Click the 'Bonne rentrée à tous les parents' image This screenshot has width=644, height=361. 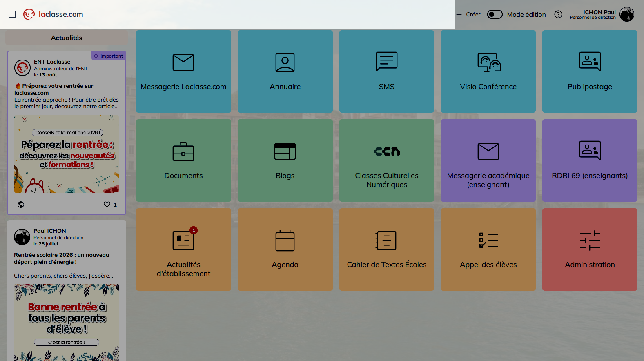[x=67, y=323]
